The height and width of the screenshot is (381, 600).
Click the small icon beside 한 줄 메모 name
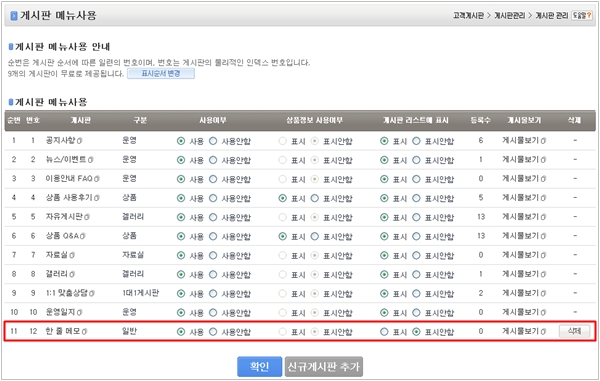(85, 332)
